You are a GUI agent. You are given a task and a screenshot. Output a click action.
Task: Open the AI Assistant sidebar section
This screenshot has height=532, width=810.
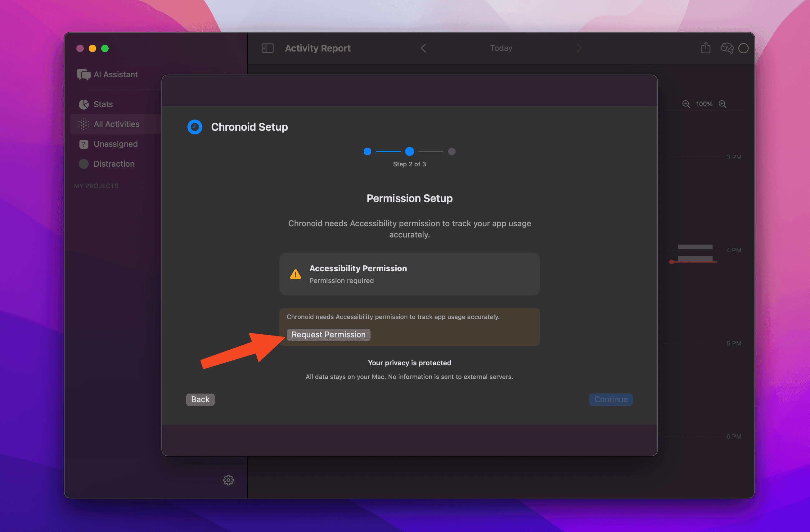tap(83, 74)
